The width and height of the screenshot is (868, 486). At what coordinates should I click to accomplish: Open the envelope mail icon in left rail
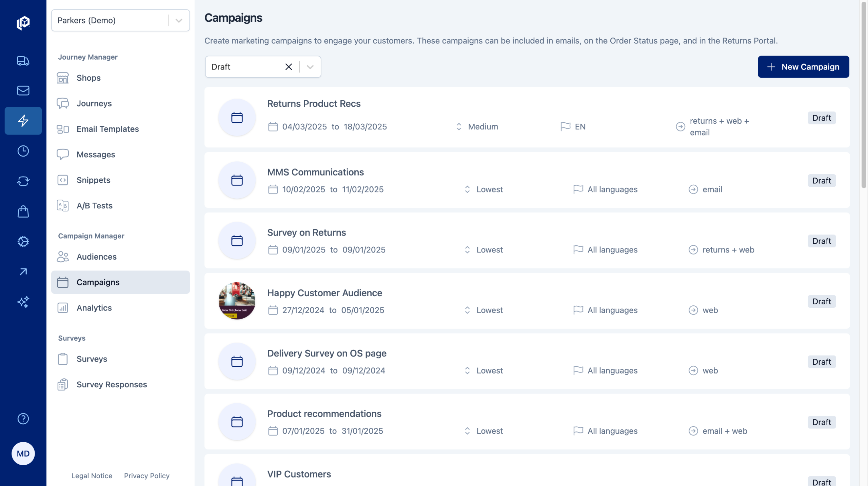[23, 90]
